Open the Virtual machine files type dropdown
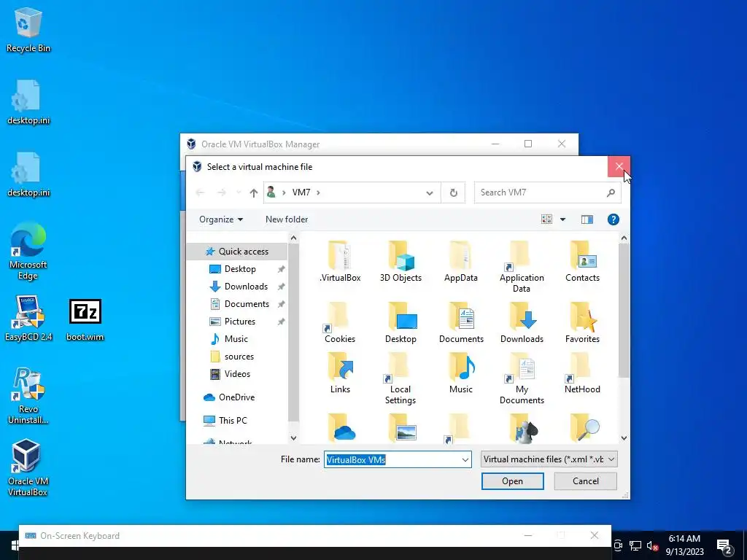Viewport: 747px width, 560px height. point(611,459)
